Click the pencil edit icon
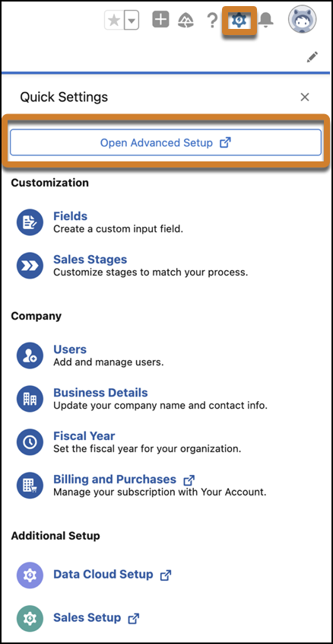This screenshot has width=333, height=644. click(312, 57)
